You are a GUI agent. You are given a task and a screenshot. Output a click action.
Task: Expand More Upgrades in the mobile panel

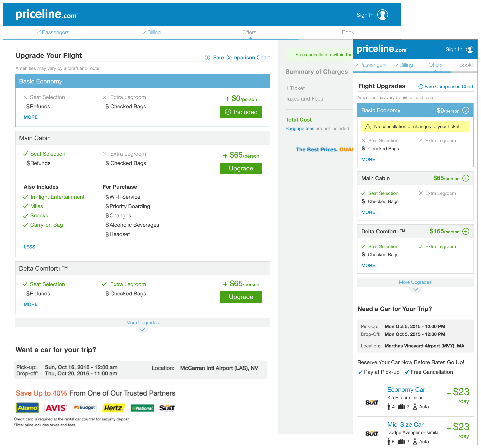click(415, 282)
